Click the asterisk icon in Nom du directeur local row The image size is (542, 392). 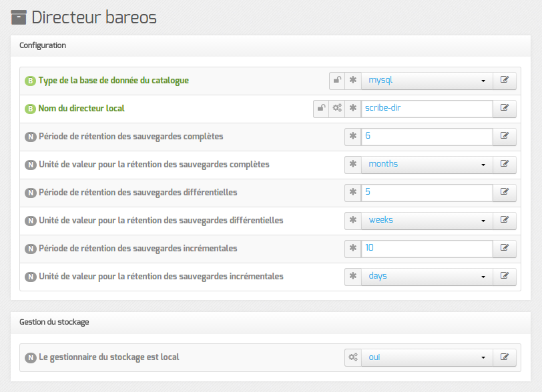tap(353, 109)
